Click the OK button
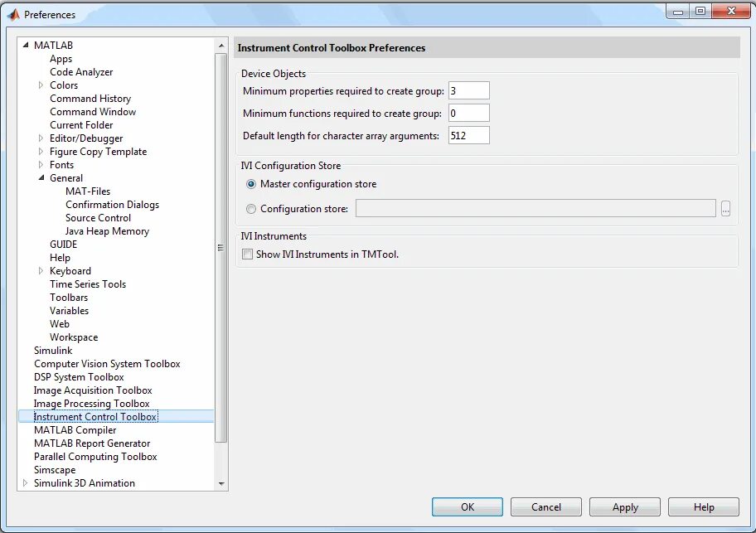The image size is (756, 533). pyautogui.click(x=468, y=507)
